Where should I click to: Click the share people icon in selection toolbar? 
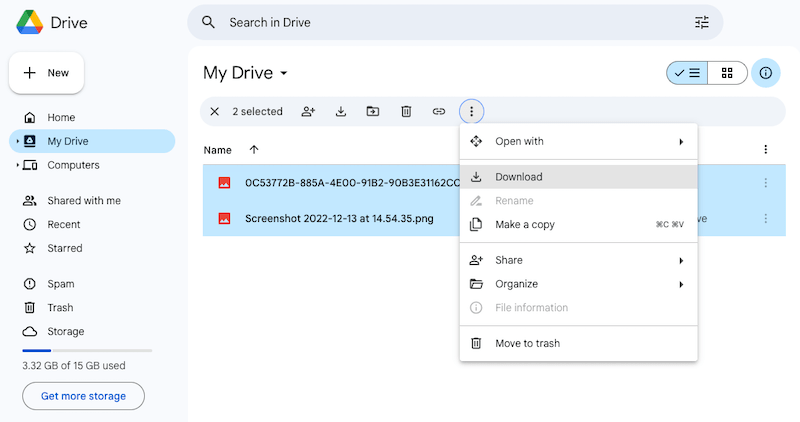pyautogui.click(x=308, y=112)
